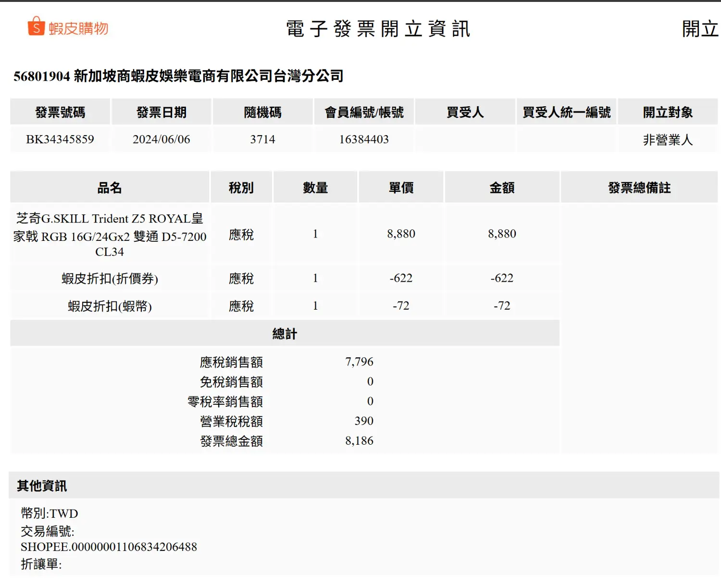721x588 pixels.
Task: Select member number 16384403
Action: pyautogui.click(x=364, y=139)
